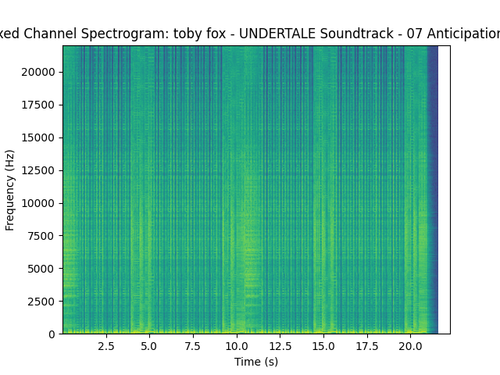Click the 15.0 time tick label
This screenshot has width=500, height=375.
click(x=323, y=346)
